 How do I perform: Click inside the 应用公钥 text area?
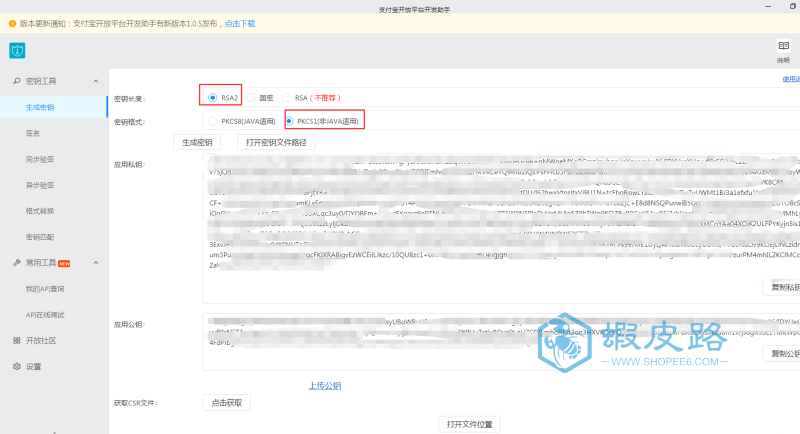click(502, 342)
